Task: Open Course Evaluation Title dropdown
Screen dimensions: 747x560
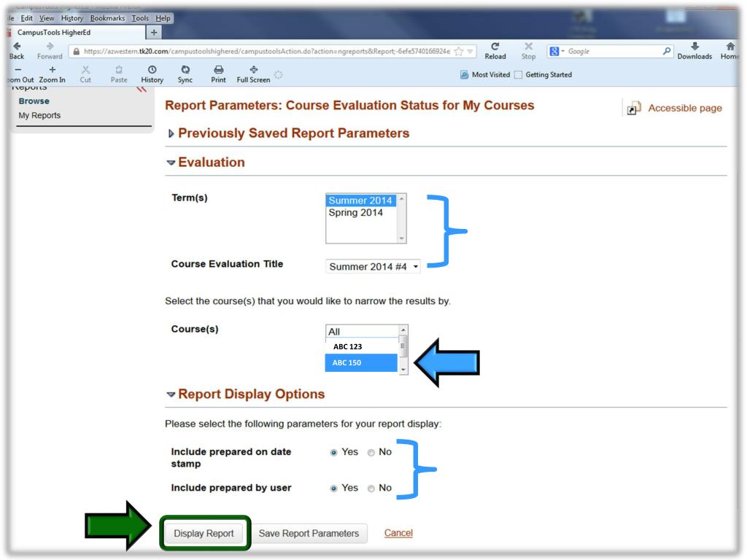Action: pos(373,267)
